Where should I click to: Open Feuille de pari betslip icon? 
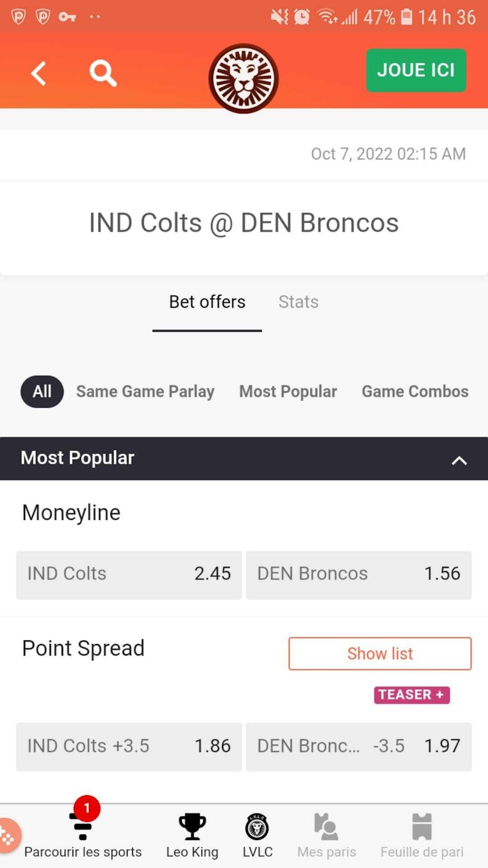(422, 827)
